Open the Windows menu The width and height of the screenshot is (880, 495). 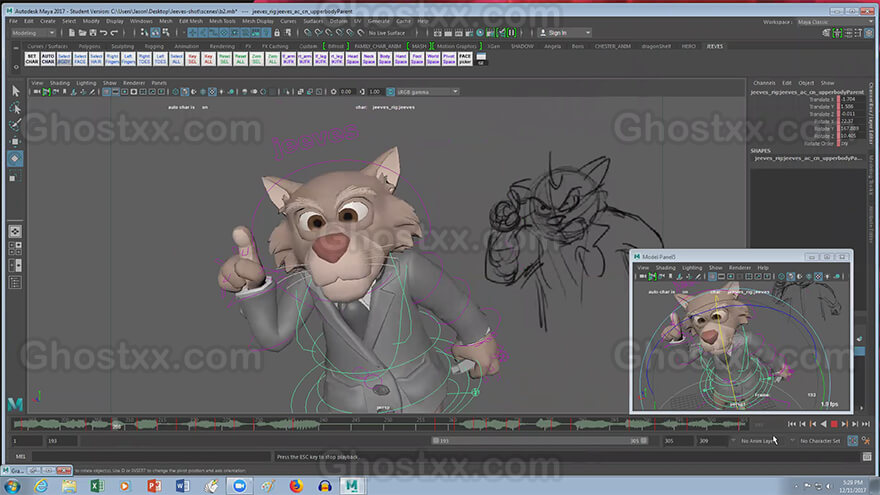coord(141,21)
